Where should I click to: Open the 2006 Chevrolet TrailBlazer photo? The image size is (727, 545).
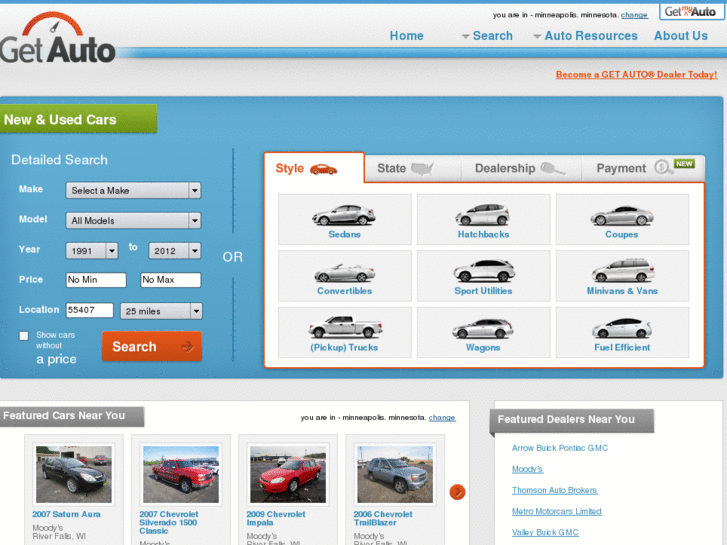[395, 474]
